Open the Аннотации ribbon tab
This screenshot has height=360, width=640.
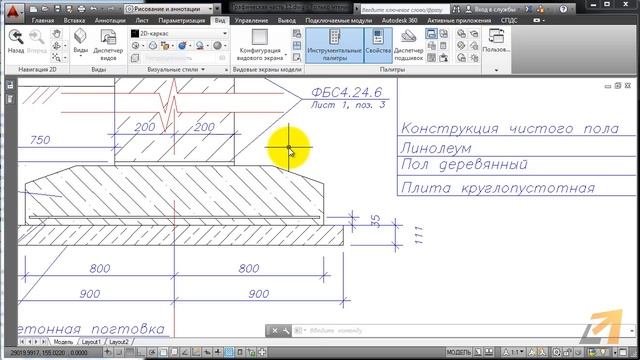click(110, 20)
